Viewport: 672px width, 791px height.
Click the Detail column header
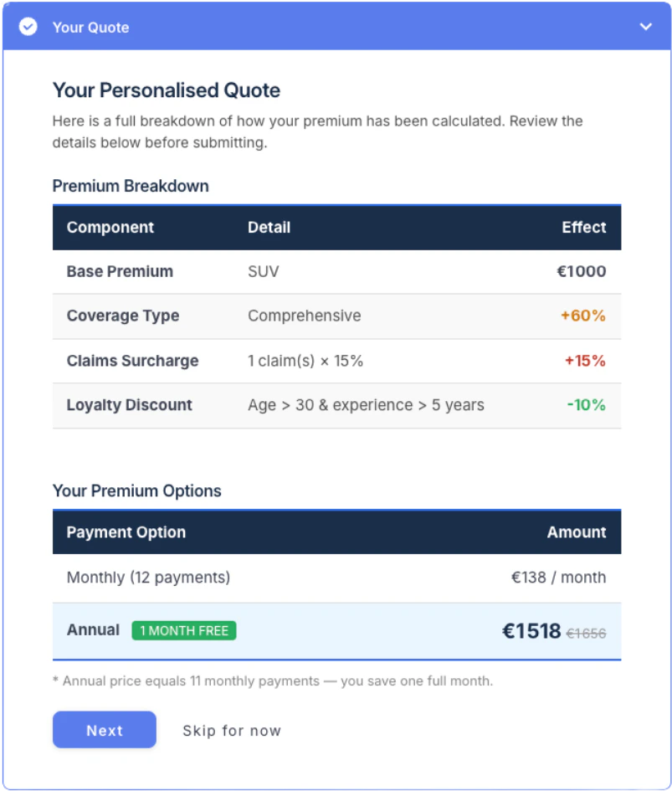click(269, 227)
